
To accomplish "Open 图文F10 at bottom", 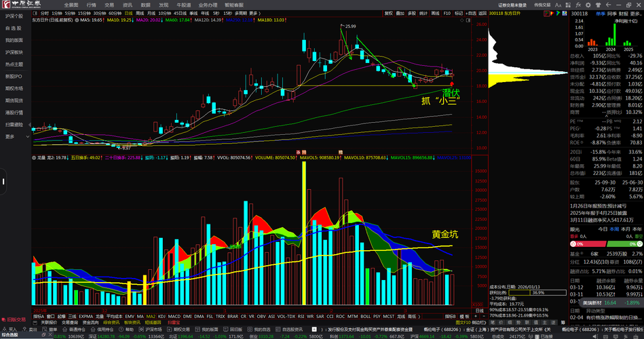I will pos(463,323).
